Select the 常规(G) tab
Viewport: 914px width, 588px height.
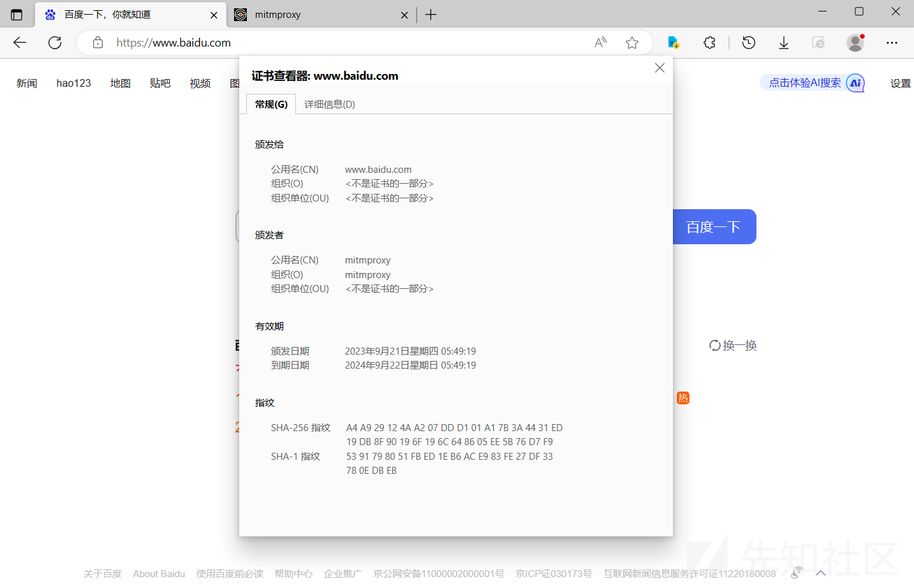pos(271,105)
